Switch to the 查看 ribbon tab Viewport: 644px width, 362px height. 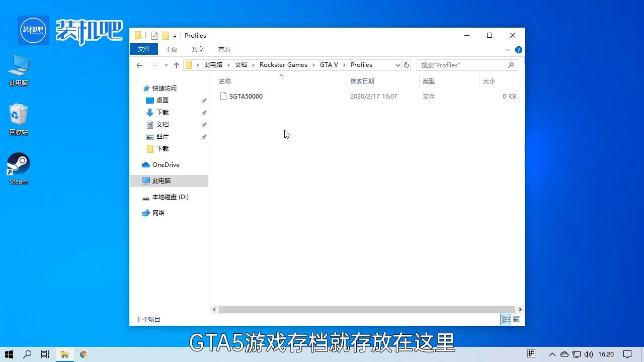224,49
